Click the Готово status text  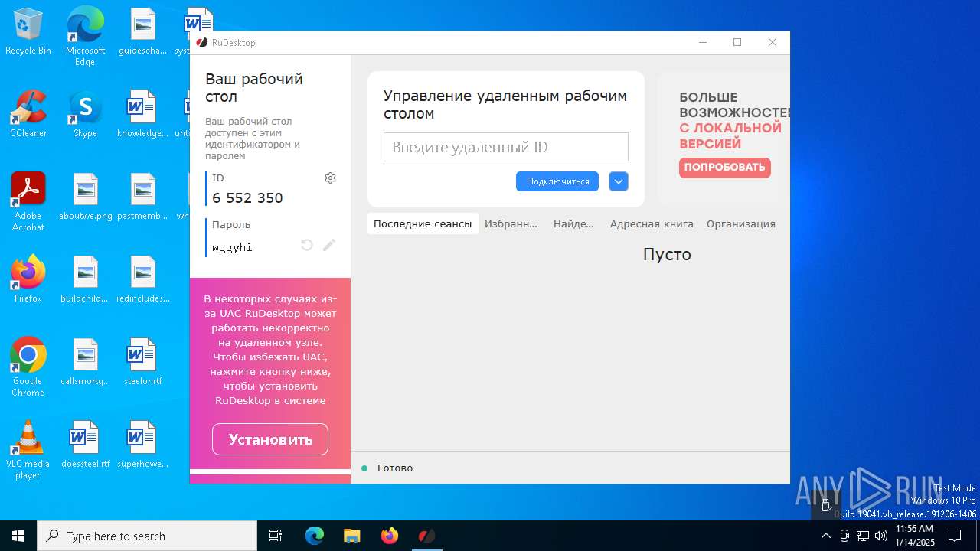pyautogui.click(x=395, y=468)
